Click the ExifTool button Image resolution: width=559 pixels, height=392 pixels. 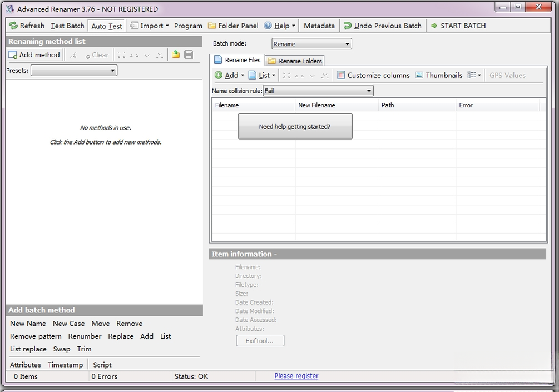(260, 341)
